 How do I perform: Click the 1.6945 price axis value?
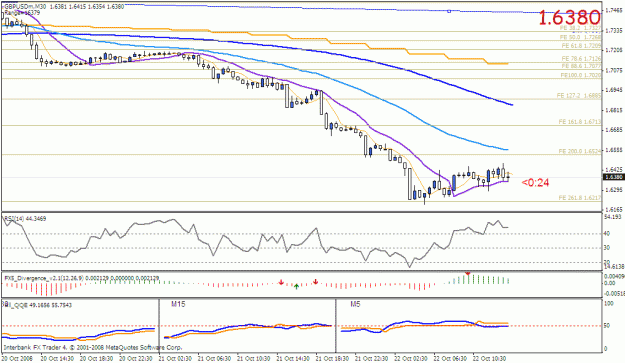click(x=614, y=90)
